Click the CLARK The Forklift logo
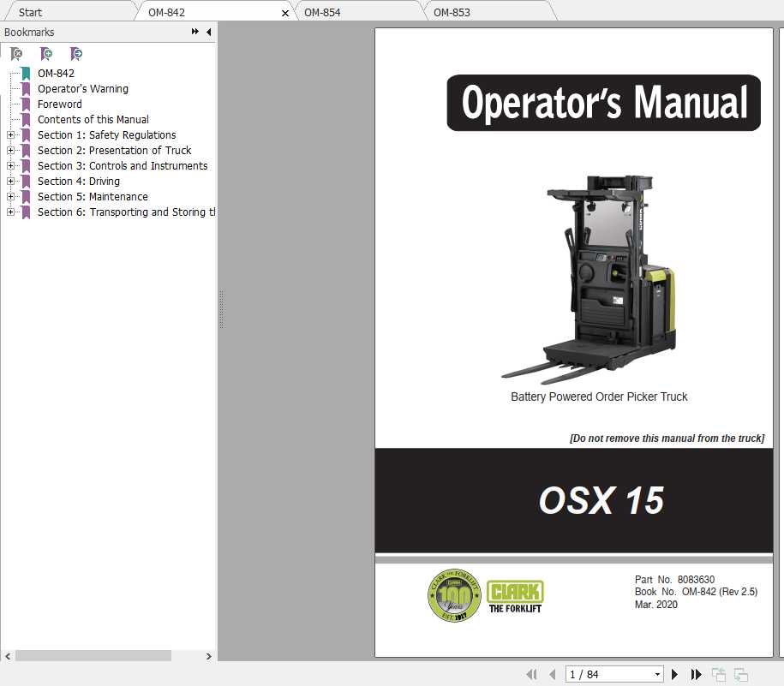Screen dimensions: 784x686 515,597
